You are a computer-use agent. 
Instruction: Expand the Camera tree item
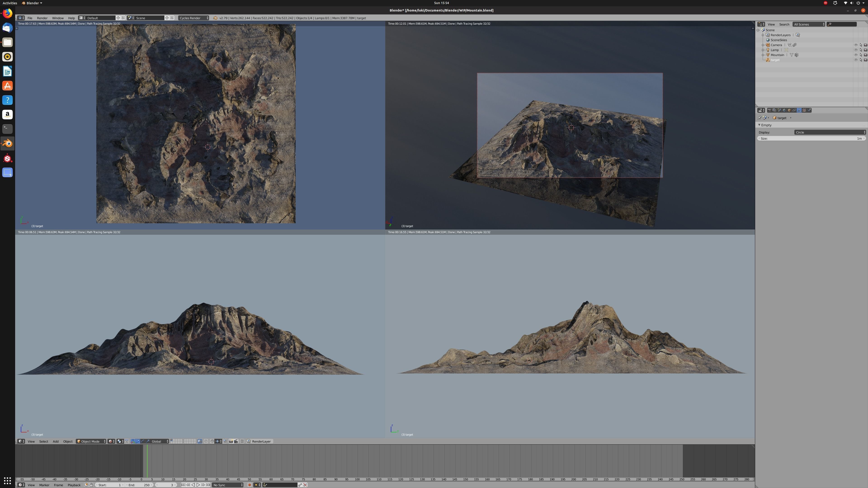click(763, 45)
